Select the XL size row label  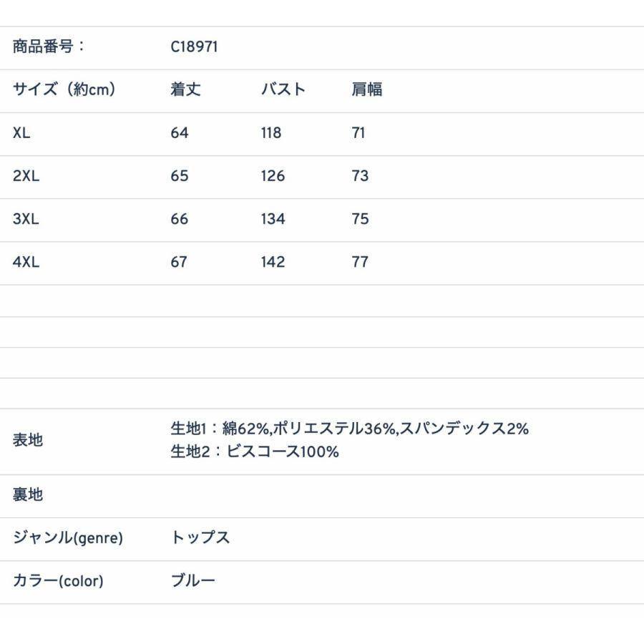pos(21,133)
